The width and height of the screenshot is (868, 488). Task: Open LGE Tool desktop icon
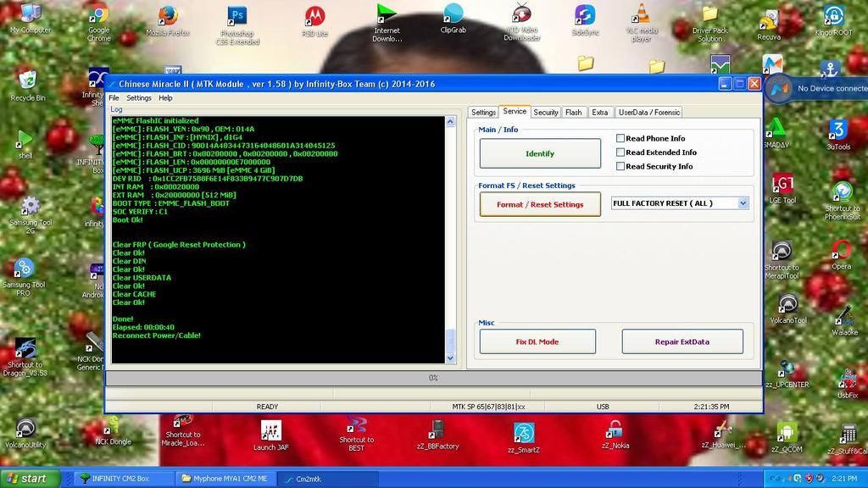[x=782, y=189]
